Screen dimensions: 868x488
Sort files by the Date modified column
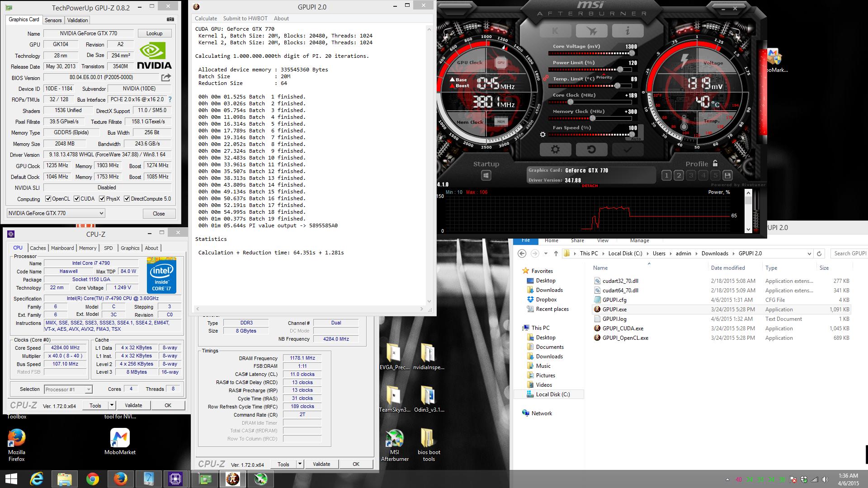click(x=728, y=268)
